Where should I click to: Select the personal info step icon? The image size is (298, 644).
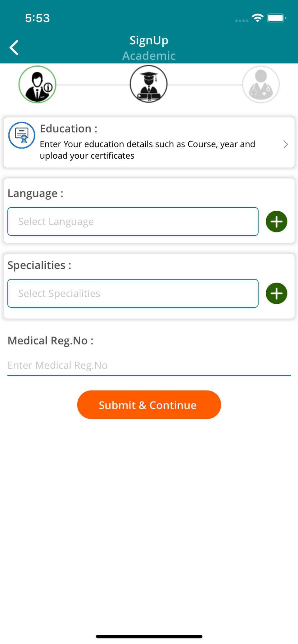point(37,84)
